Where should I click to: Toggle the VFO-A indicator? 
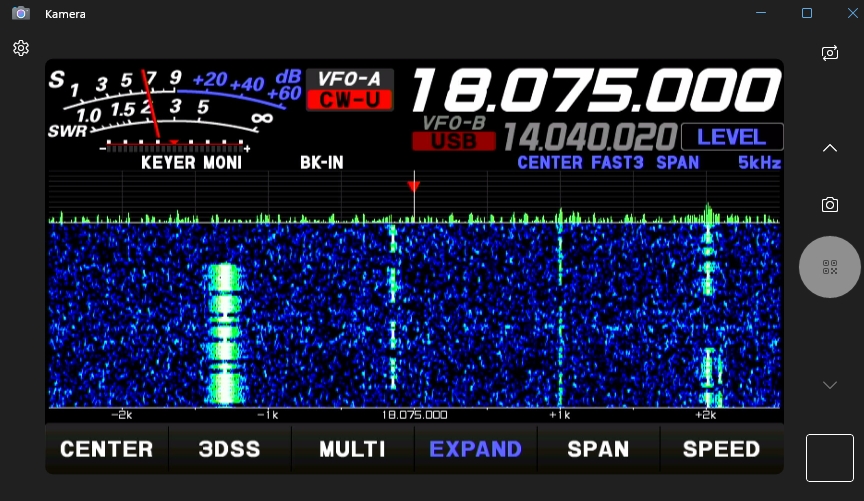pyautogui.click(x=349, y=79)
